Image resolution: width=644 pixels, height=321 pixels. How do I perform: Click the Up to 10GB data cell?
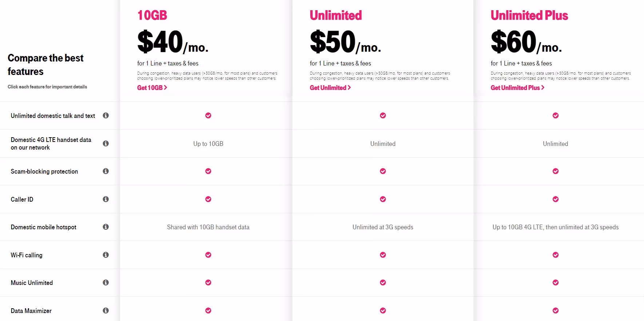(208, 143)
